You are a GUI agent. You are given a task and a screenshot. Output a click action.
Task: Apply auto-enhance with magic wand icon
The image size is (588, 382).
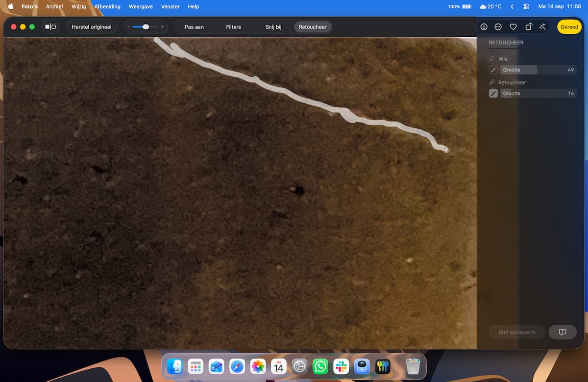[542, 27]
